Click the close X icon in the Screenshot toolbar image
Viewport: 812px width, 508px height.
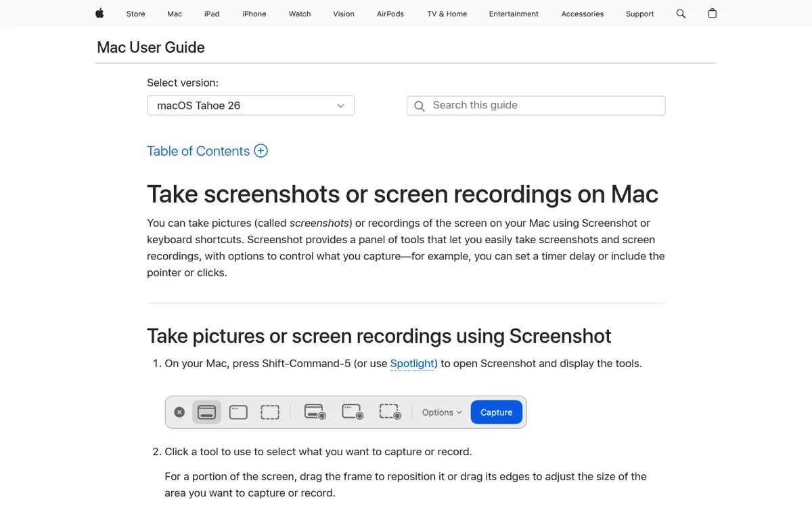tap(179, 412)
